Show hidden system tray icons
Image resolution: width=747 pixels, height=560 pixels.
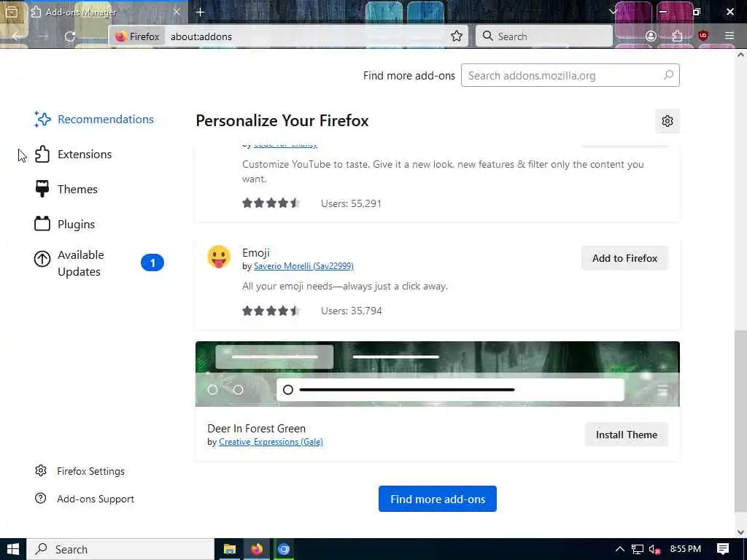click(619, 549)
